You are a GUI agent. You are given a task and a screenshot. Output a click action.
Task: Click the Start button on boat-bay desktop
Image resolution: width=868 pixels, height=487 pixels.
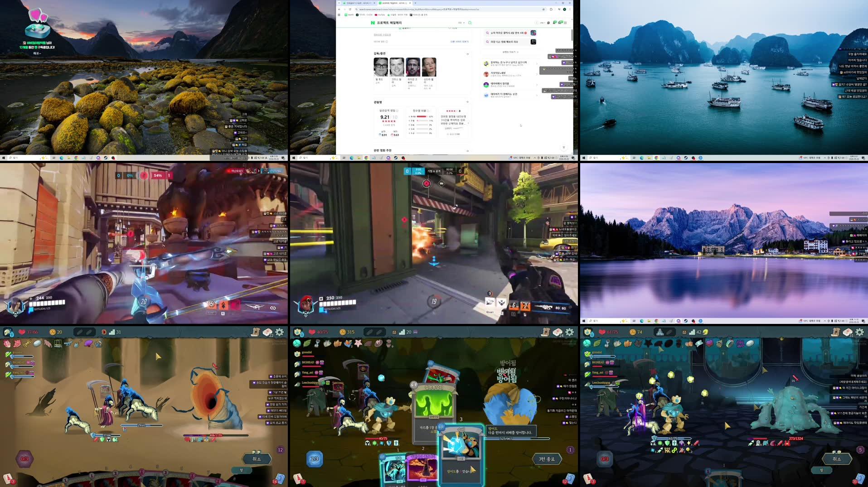(x=584, y=158)
